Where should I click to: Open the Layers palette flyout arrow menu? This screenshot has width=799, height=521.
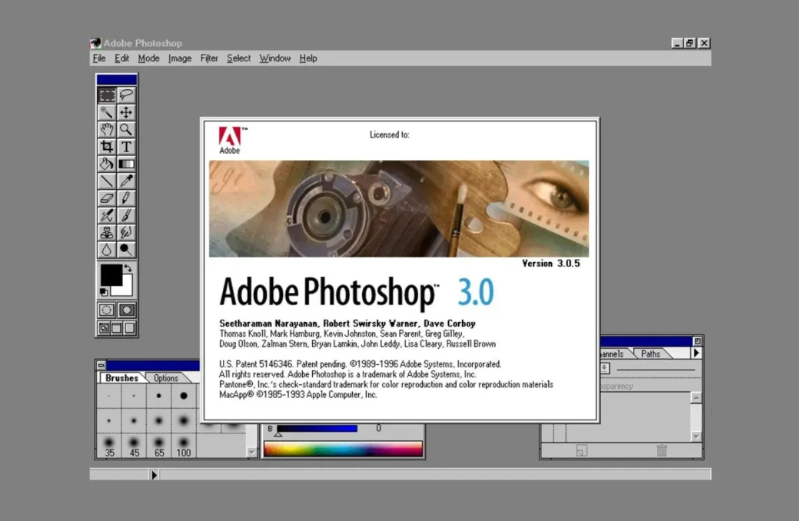pyautogui.click(x=696, y=353)
